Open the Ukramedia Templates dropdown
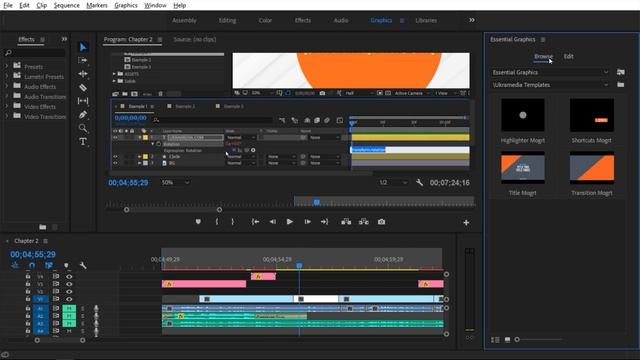 point(550,85)
